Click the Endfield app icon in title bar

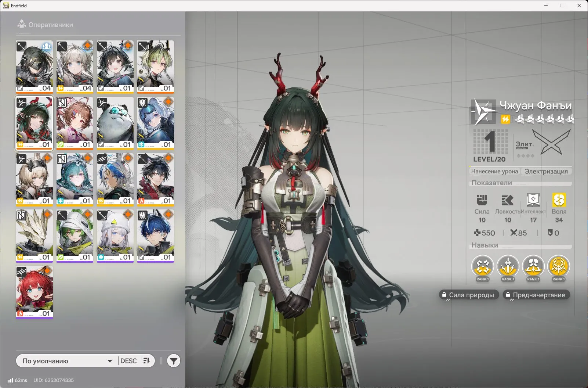pos(6,6)
